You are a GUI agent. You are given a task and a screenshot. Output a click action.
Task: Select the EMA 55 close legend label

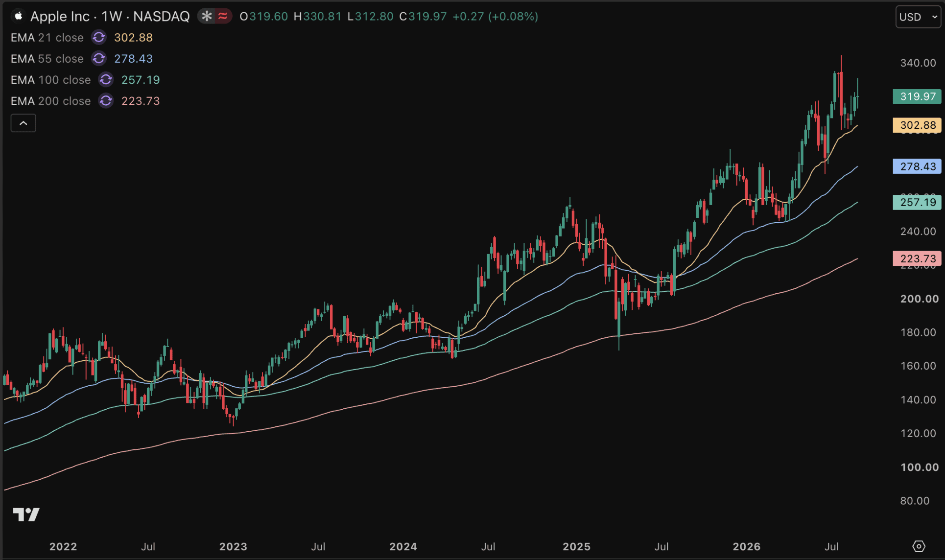(47, 58)
